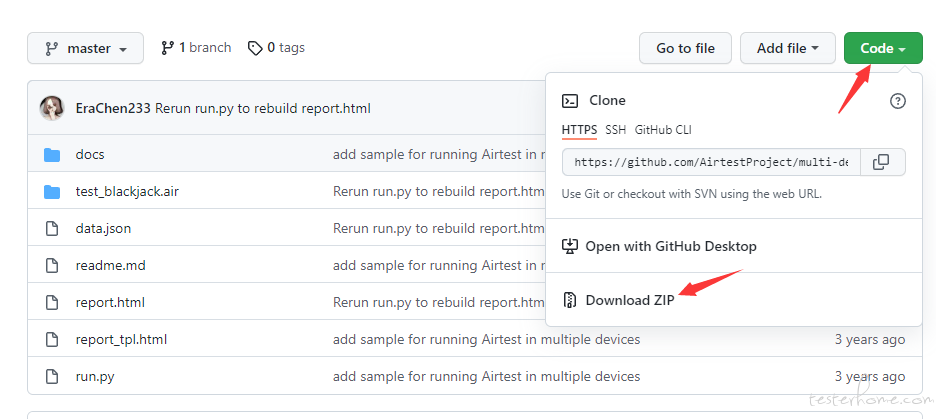Select the HTTPS clone tab

click(579, 130)
